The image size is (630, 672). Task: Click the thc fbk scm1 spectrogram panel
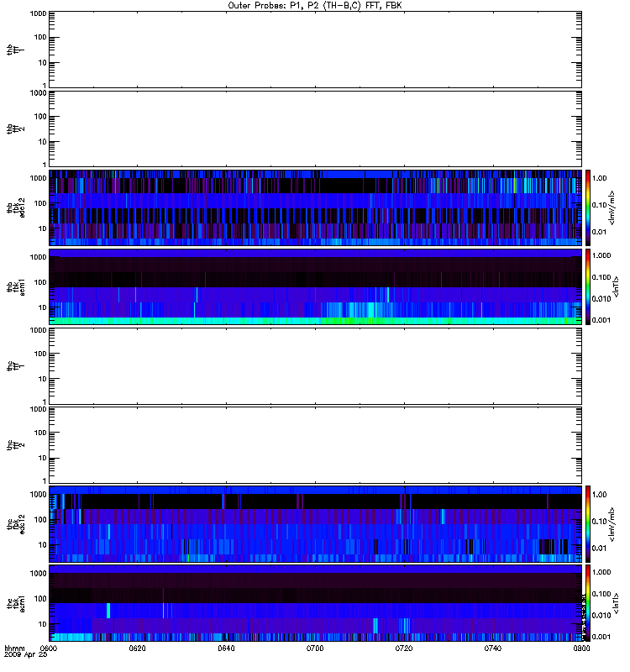pos(316,603)
